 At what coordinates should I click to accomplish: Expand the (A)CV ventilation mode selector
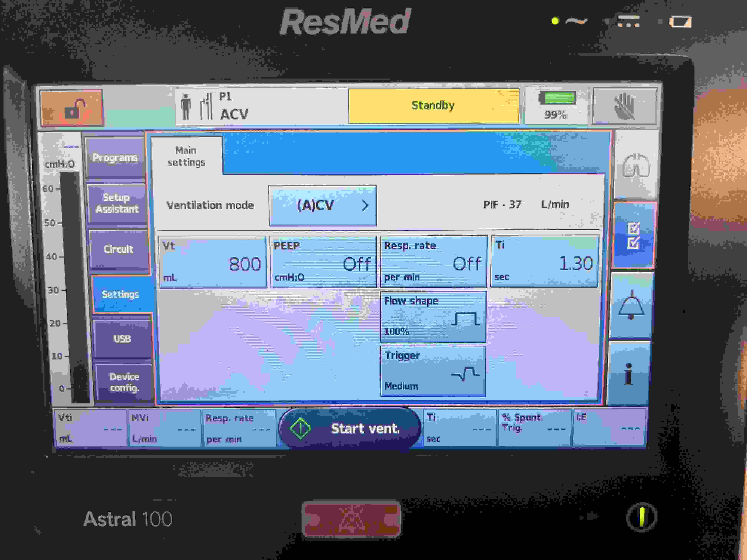(323, 205)
